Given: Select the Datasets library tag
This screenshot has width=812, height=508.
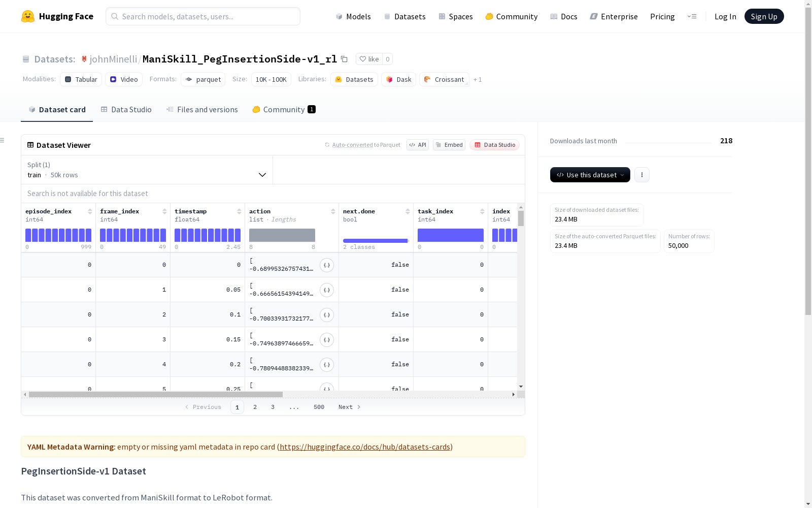Looking at the screenshot, I should 354,79.
